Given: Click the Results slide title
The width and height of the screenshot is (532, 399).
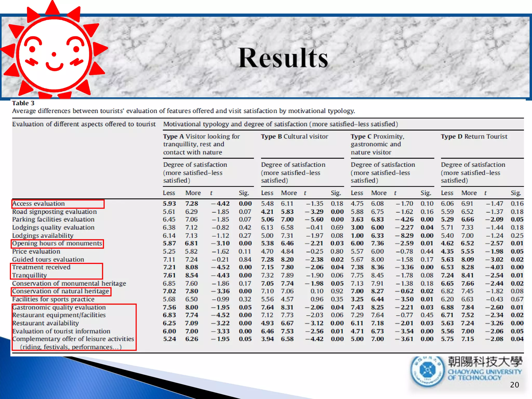Looking at the screenshot, I should pos(283,58).
